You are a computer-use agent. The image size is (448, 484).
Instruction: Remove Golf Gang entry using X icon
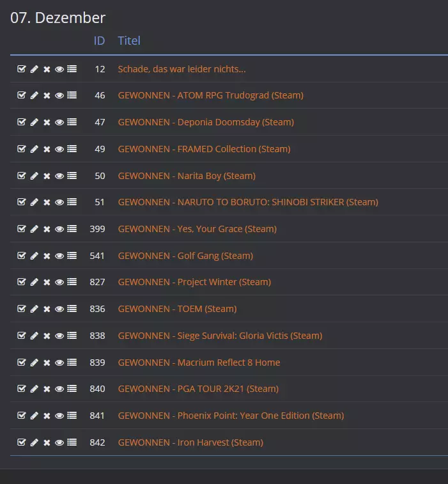point(47,256)
